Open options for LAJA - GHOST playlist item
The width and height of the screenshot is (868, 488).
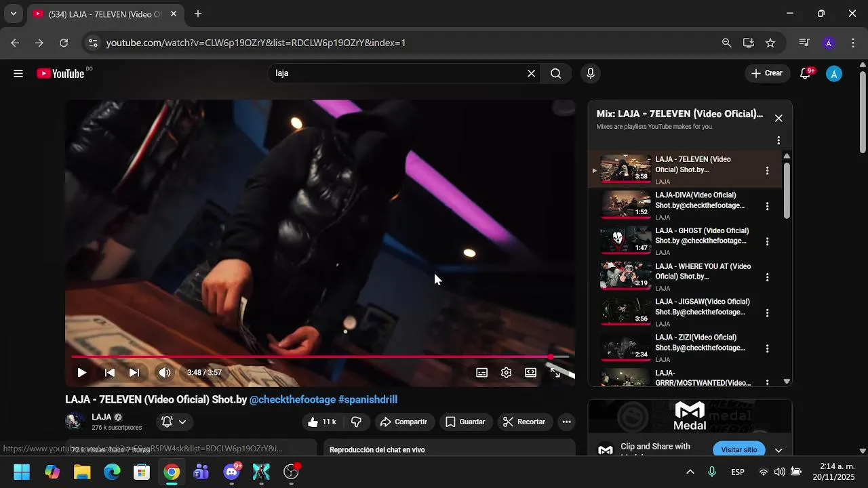click(767, 241)
